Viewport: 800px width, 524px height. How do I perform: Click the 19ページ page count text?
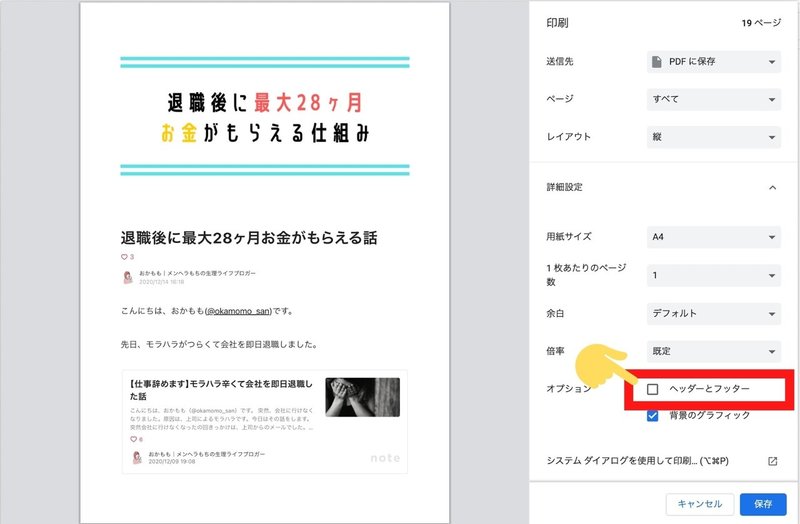coord(761,23)
